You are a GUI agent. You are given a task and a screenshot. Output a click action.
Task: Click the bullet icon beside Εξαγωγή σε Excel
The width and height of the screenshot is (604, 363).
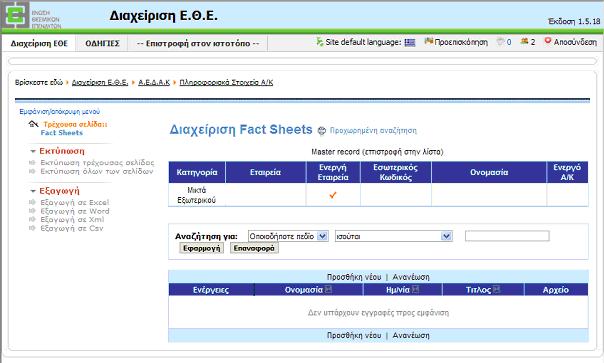coord(32,202)
